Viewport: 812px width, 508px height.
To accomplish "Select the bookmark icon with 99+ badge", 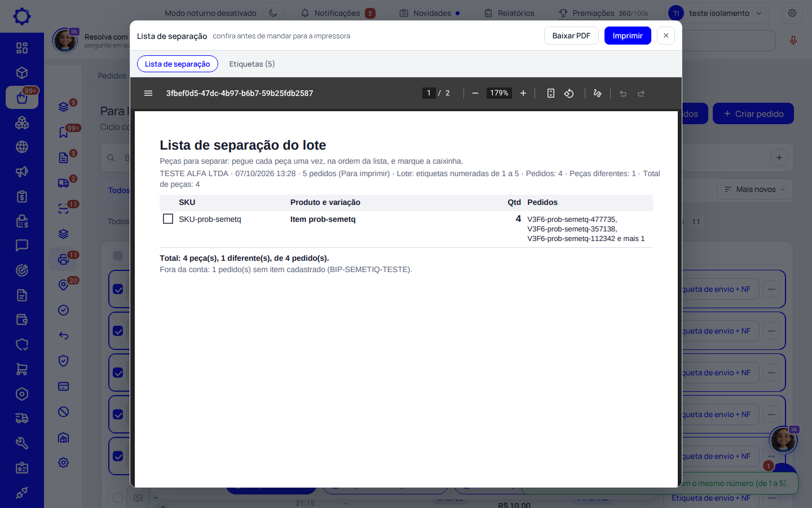I will point(64,132).
